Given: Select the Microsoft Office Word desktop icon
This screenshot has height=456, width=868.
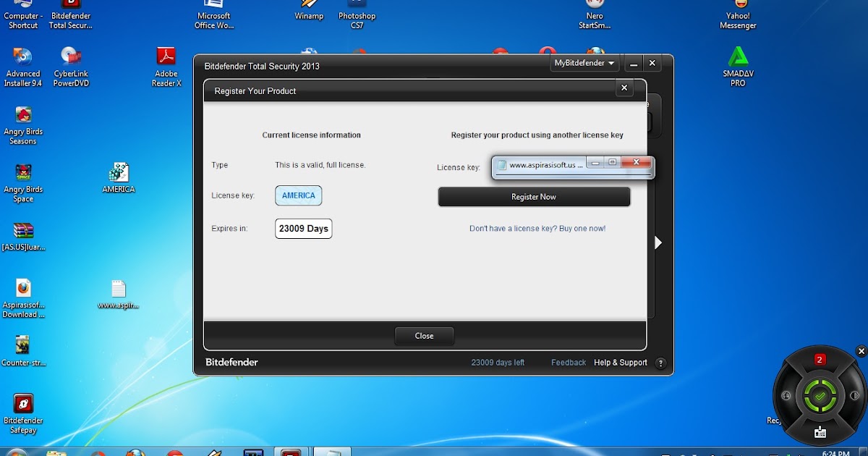Looking at the screenshot, I should (214, 15).
